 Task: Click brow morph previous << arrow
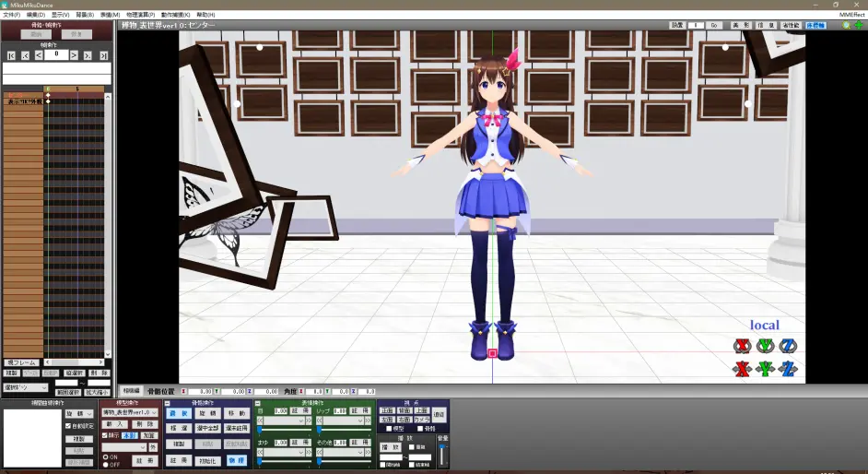(260, 453)
